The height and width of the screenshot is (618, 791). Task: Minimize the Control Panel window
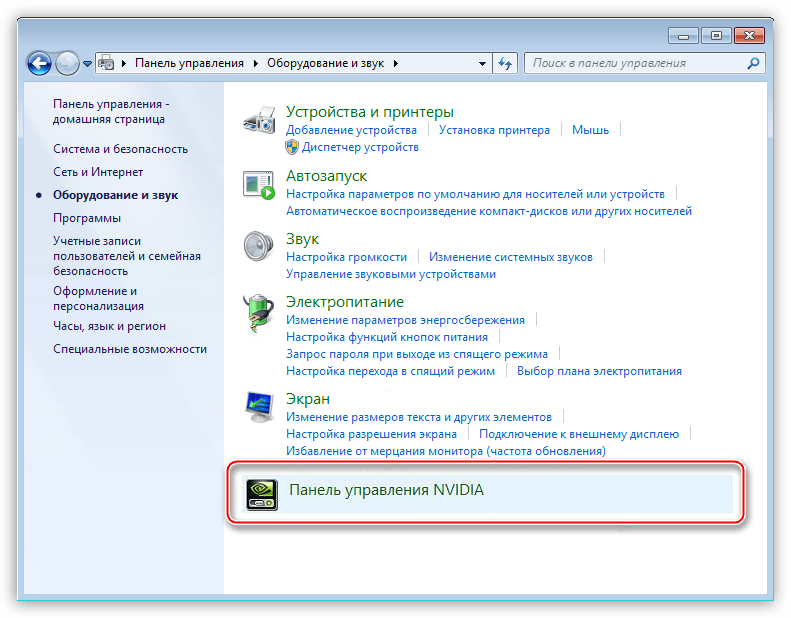coord(683,36)
